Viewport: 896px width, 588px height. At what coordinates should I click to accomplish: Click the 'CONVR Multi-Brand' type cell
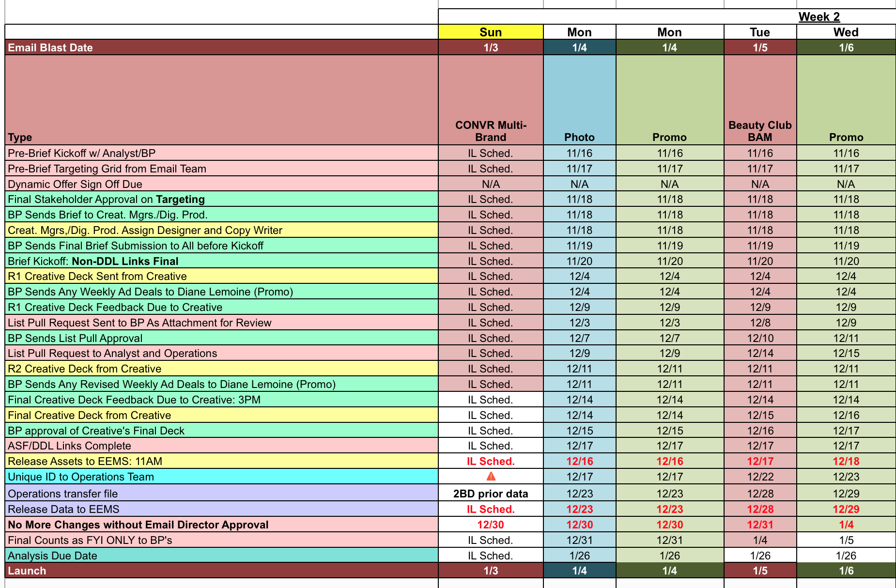(x=491, y=100)
